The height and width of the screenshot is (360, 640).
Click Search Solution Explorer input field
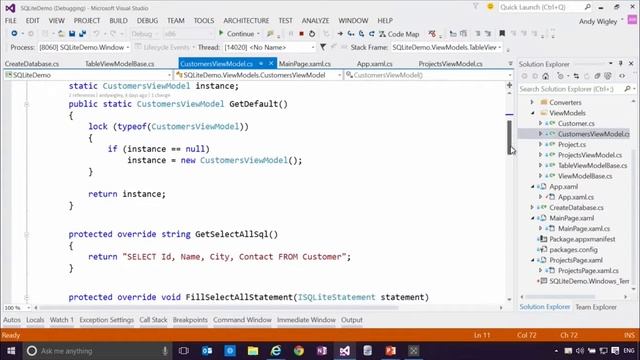[571, 89]
